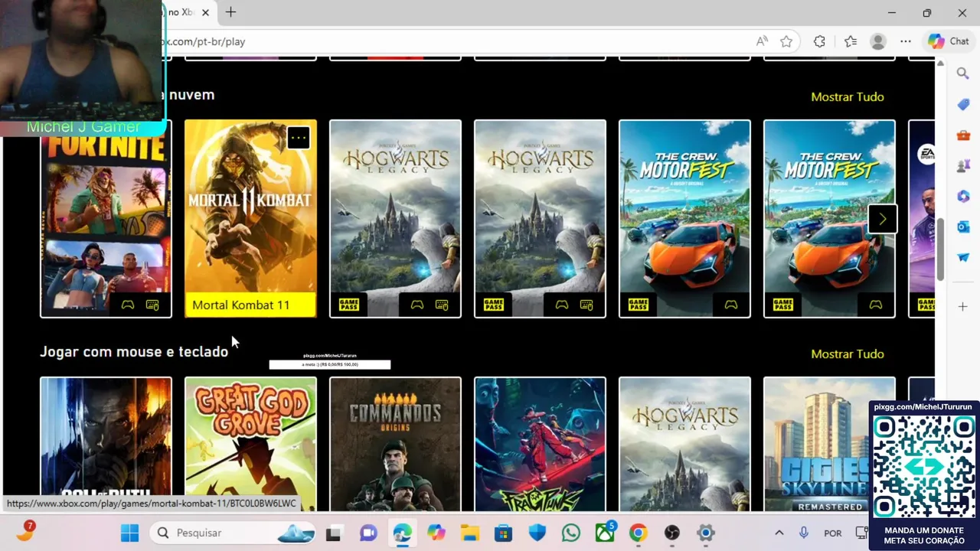Viewport: 980px width, 551px height.
Task: Open OBS Studio from the taskbar
Action: coord(671,533)
